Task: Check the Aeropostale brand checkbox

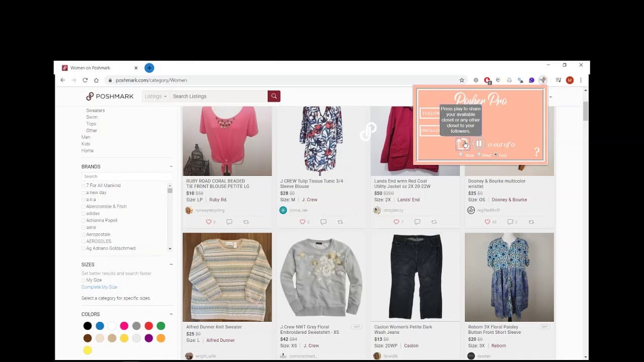Action: tap(84, 234)
